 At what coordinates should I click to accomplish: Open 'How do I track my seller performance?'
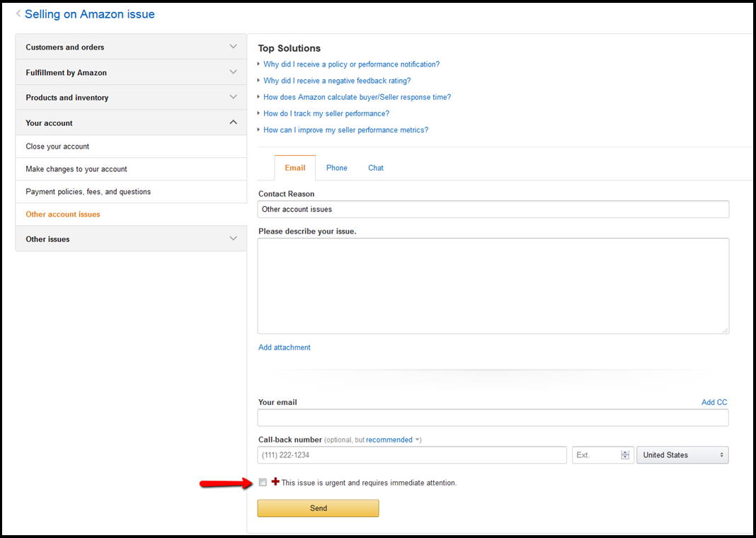pos(326,113)
